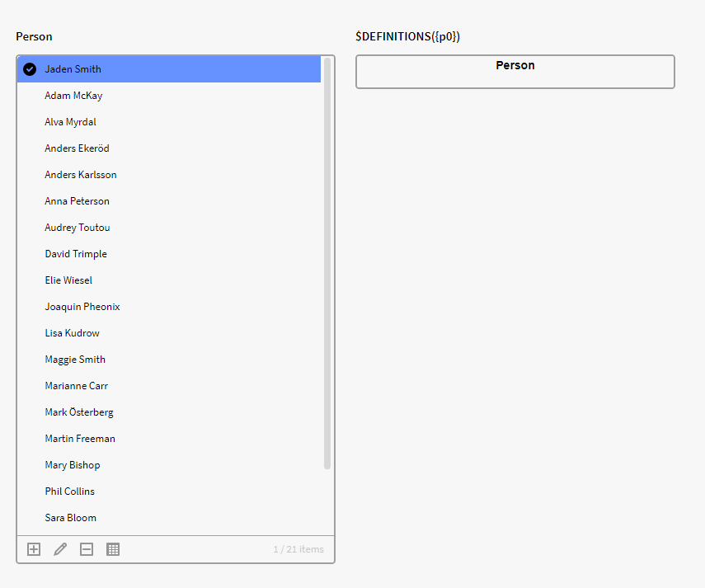Click the Person column header box
Image resolution: width=705 pixels, height=588 pixels.
tap(515, 71)
